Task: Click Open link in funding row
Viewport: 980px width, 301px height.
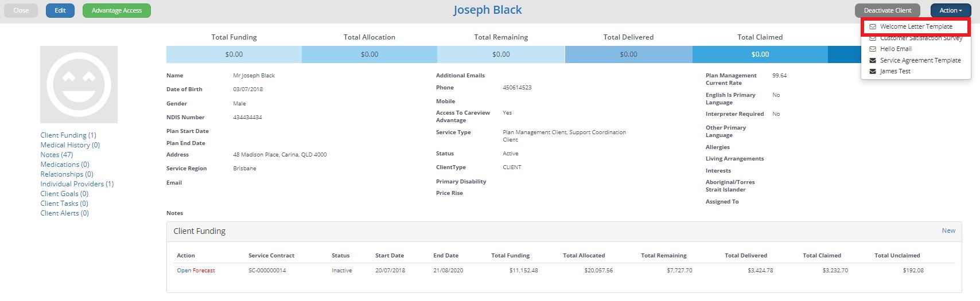Action: 184,271
